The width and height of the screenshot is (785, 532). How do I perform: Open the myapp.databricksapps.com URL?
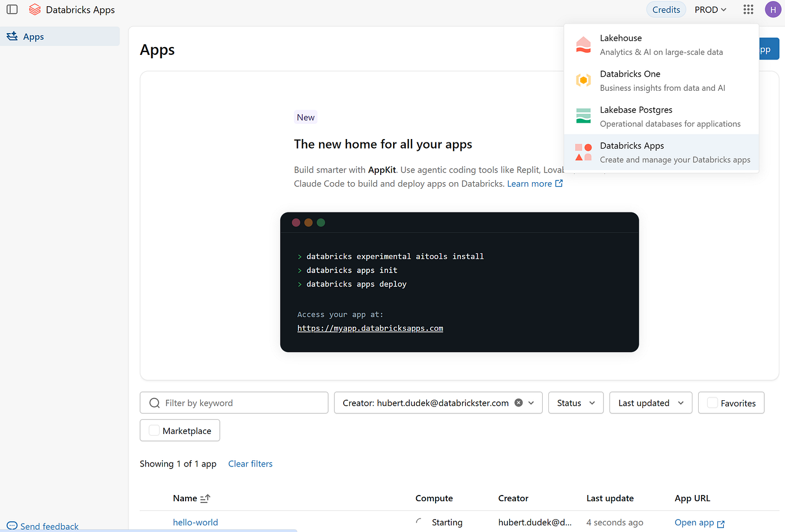370,329
